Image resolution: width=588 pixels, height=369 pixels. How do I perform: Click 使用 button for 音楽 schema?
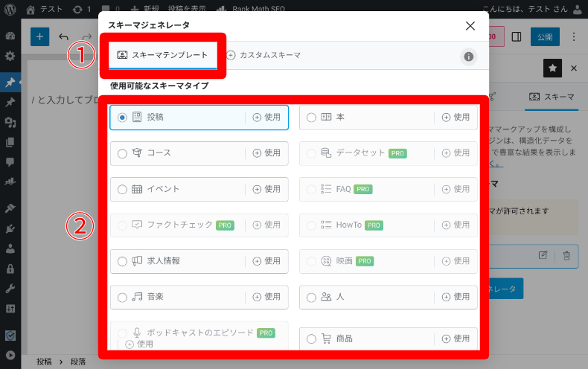[266, 297]
